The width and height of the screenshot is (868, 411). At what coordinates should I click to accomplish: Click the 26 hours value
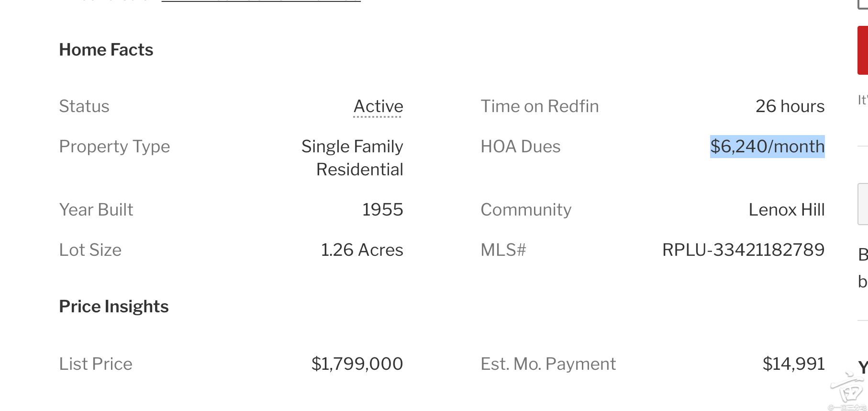point(790,106)
